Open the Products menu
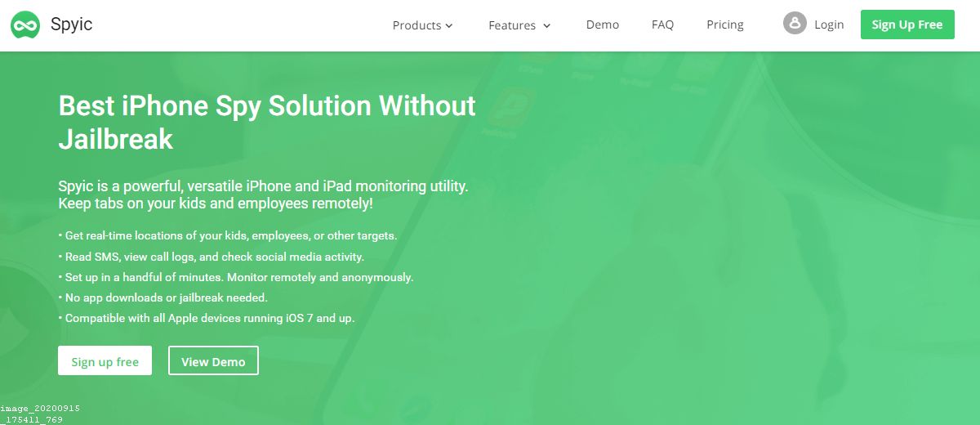Image resolution: width=980 pixels, height=425 pixels. point(416,25)
